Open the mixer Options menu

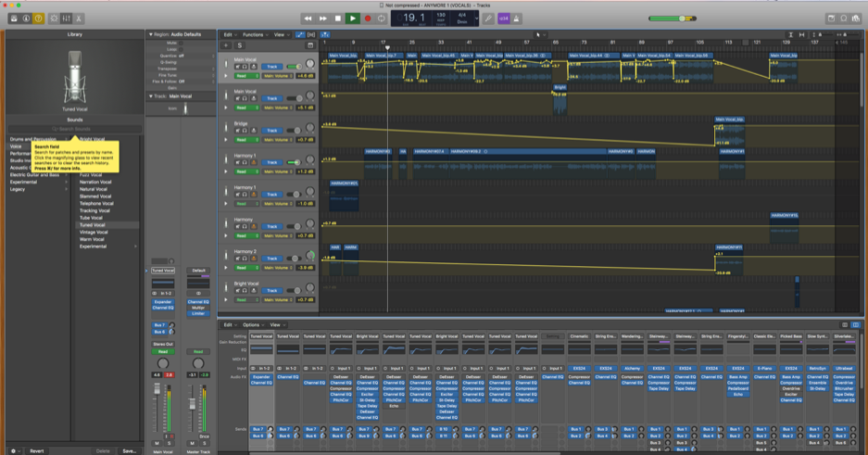(252, 325)
